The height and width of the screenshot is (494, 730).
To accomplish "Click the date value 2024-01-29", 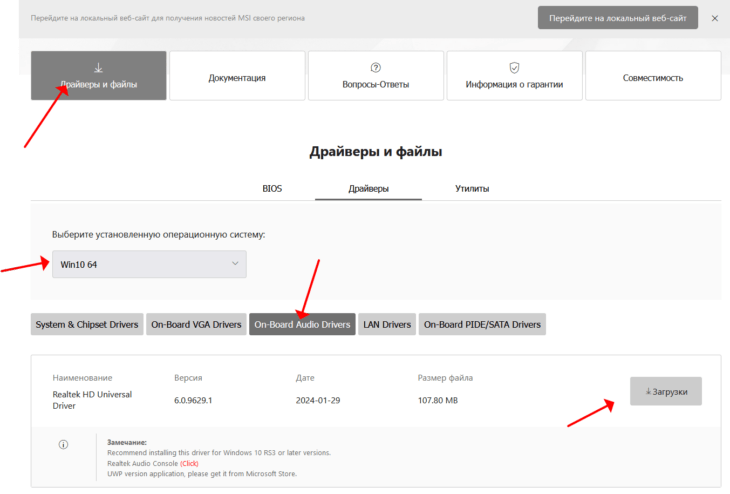I will [318, 400].
